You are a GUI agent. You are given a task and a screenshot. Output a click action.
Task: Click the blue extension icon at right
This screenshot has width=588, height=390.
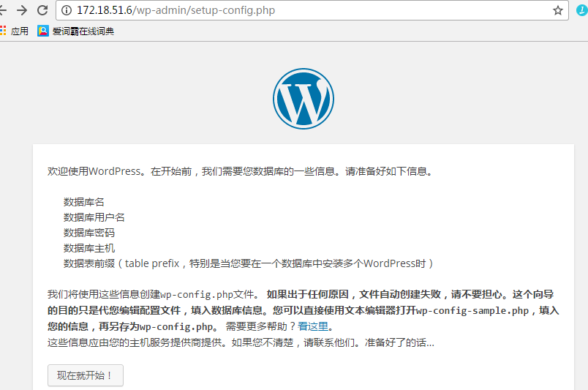click(x=582, y=10)
